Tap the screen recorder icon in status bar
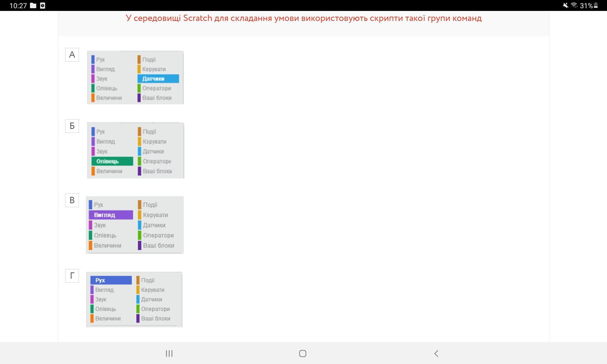The width and height of the screenshot is (607, 364). coord(42,5)
